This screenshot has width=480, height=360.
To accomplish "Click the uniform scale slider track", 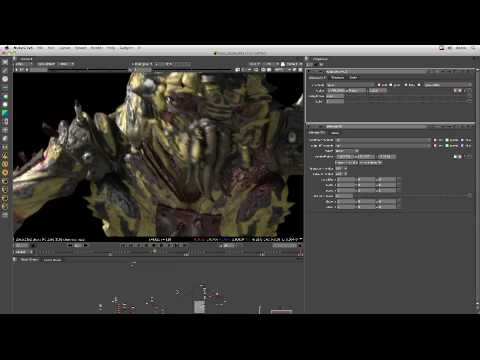I will (x=410, y=196).
